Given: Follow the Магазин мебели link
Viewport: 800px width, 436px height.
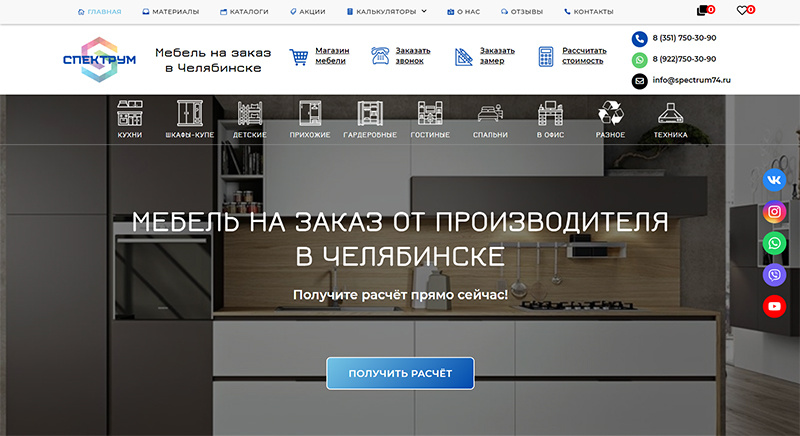Looking at the screenshot, I should point(332,56).
